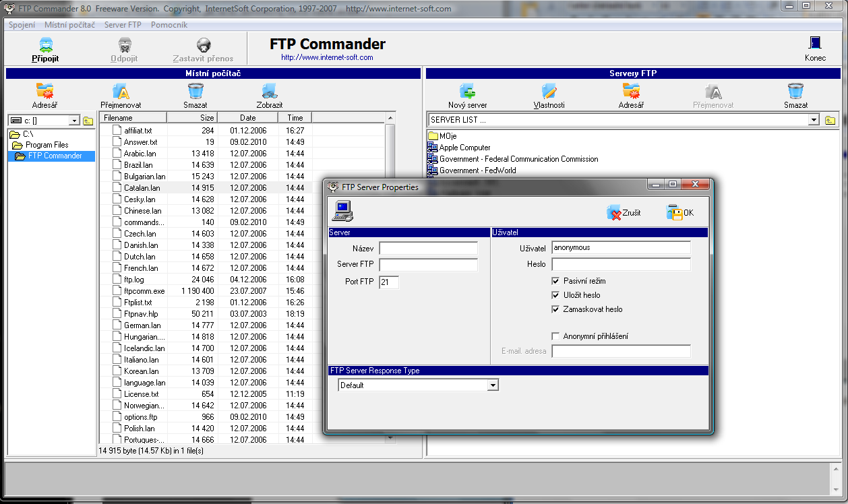Click local Smazat trash icon

click(x=195, y=91)
